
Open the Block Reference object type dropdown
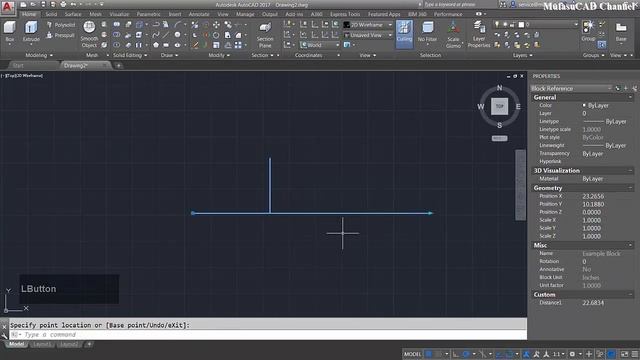(x=571, y=89)
